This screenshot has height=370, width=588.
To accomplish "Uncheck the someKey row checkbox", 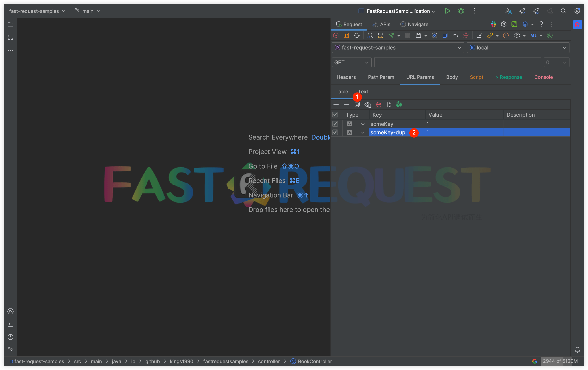I will coord(335,124).
